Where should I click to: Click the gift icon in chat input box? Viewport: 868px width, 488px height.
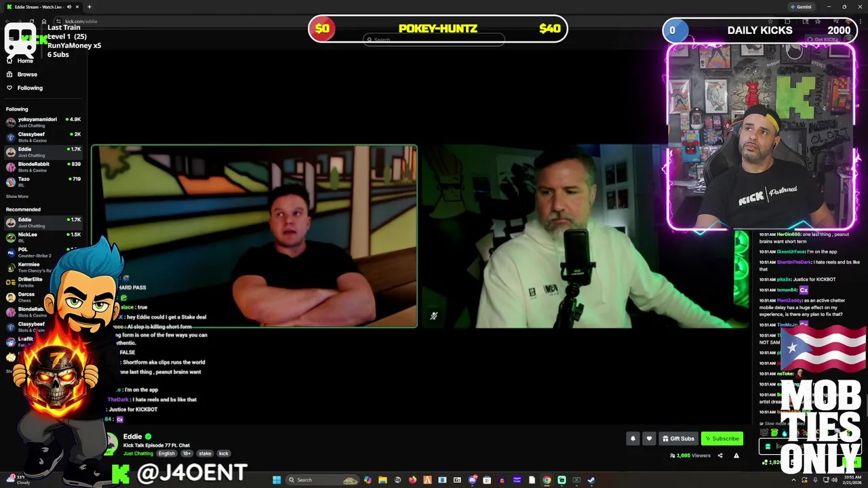click(x=768, y=447)
